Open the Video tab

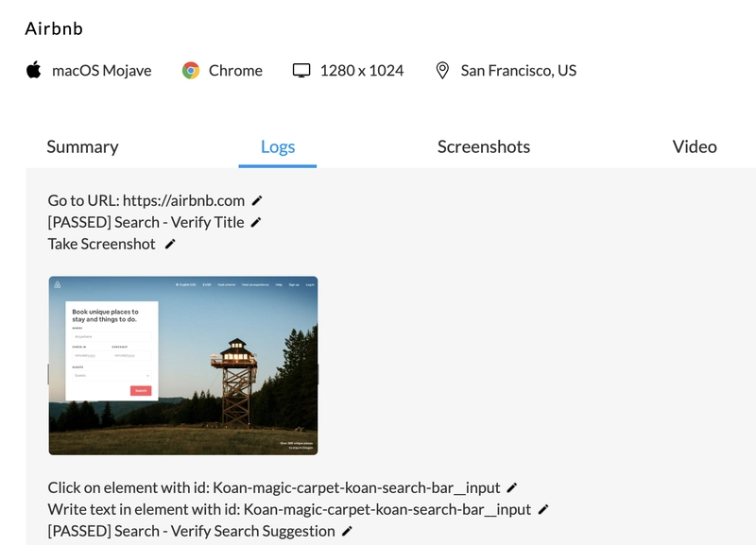click(695, 147)
